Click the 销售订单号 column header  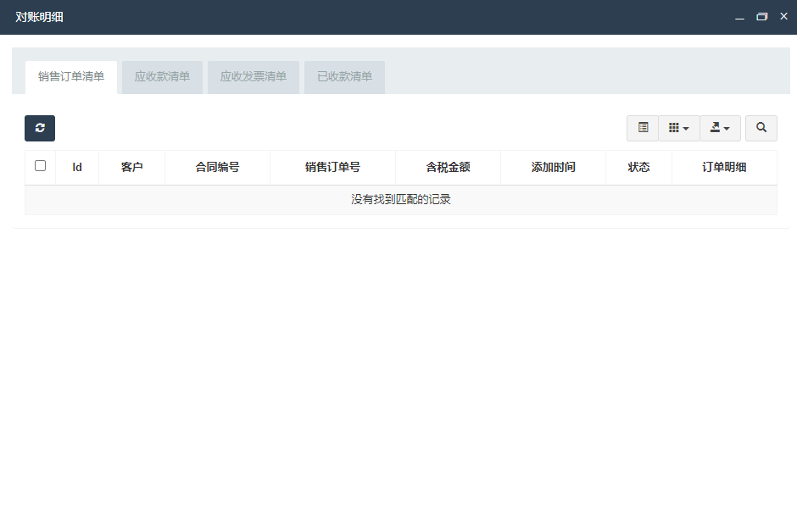point(333,168)
